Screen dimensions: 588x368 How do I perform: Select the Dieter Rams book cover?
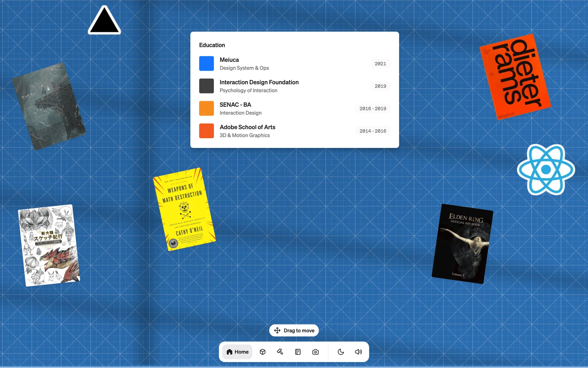click(x=515, y=77)
